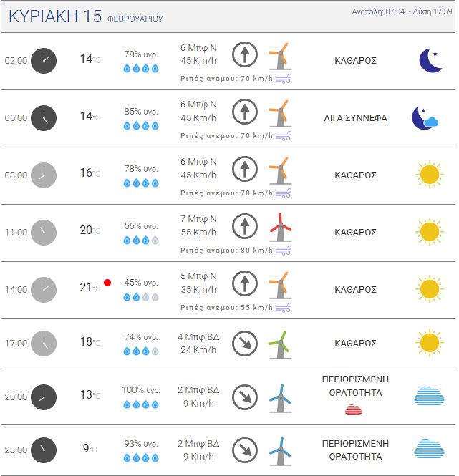Click the wind gust icon at 08:00
The height and width of the screenshot is (476, 459).
pyautogui.click(x=284, y=193)
